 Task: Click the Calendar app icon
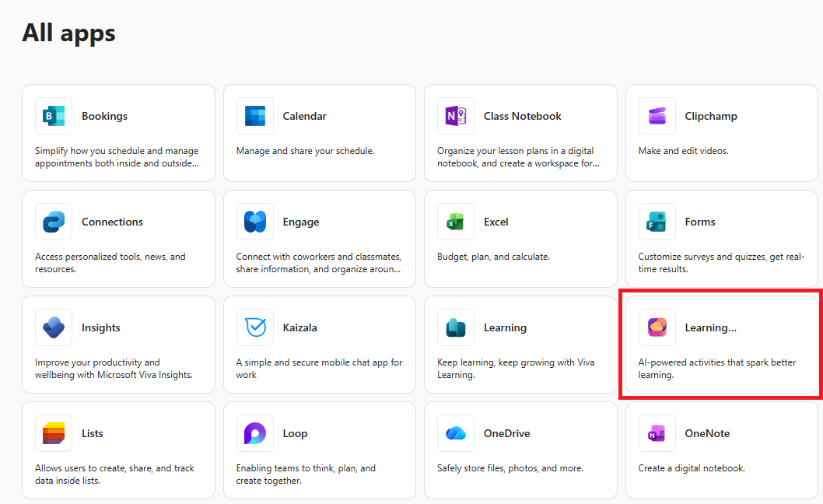tap(255, 116)
